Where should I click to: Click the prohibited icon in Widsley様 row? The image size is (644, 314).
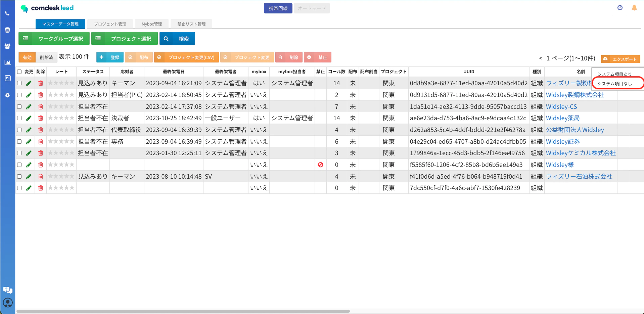321,165
